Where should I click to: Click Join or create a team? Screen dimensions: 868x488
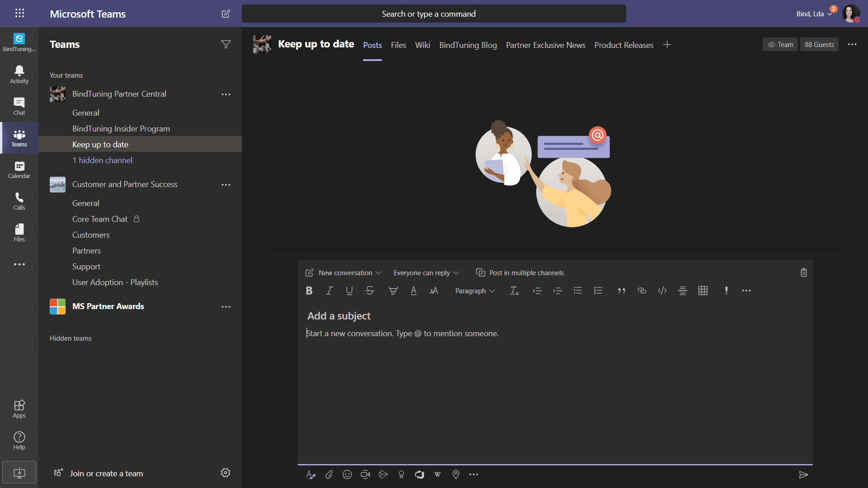click(x=99, y=473)
